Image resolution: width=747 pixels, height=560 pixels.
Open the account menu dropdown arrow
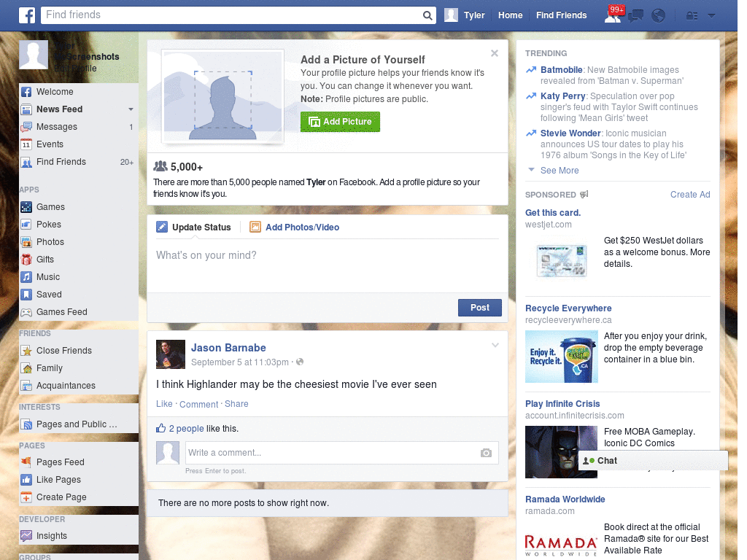712,16
